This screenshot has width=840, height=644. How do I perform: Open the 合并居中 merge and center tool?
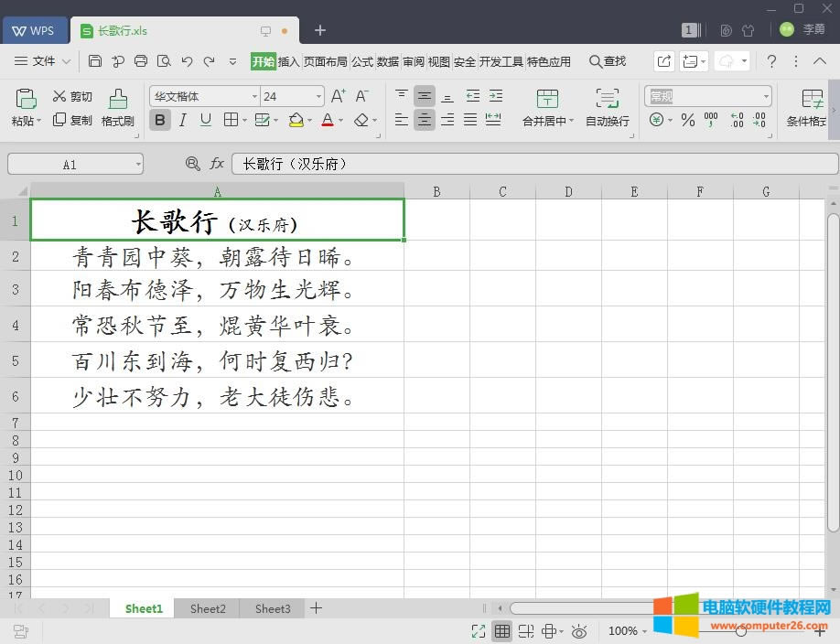(x=546, y=107)
